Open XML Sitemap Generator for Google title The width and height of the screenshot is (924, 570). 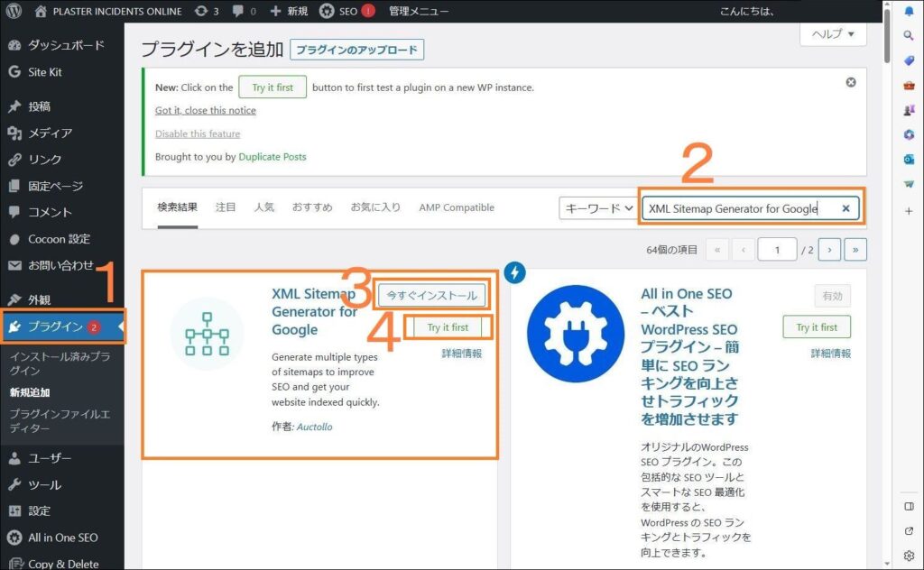[x=315, y=311]
